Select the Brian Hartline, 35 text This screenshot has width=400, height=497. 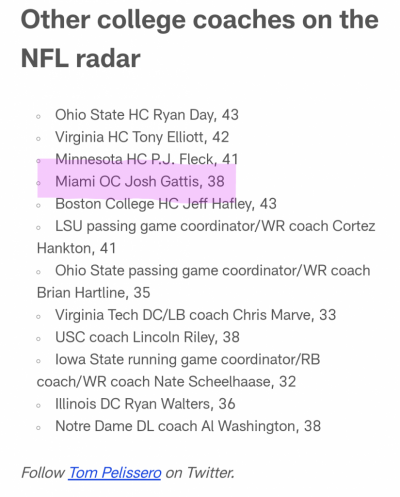(x=93, y=293)
